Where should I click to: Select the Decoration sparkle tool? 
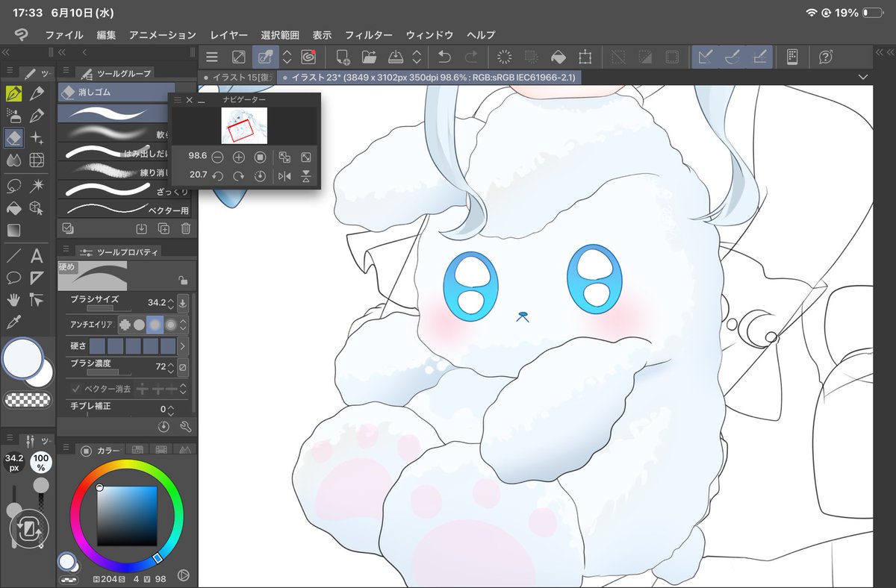(x=36, y=138)
